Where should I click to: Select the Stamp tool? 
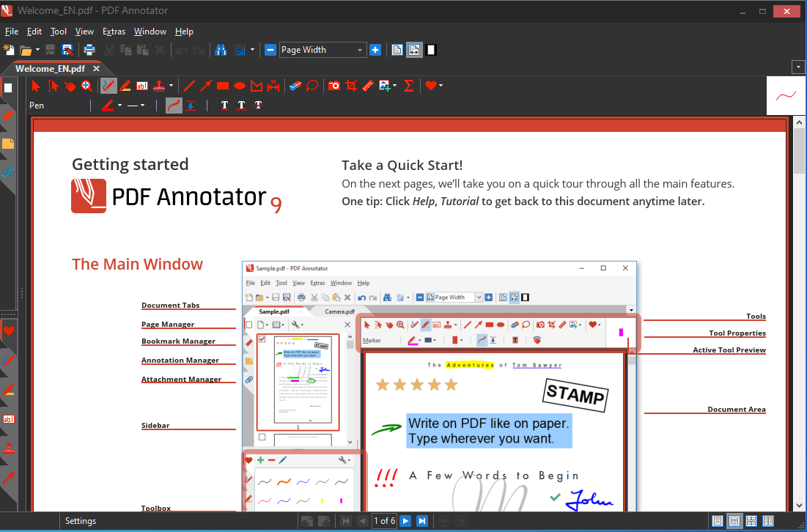point(159,86)
